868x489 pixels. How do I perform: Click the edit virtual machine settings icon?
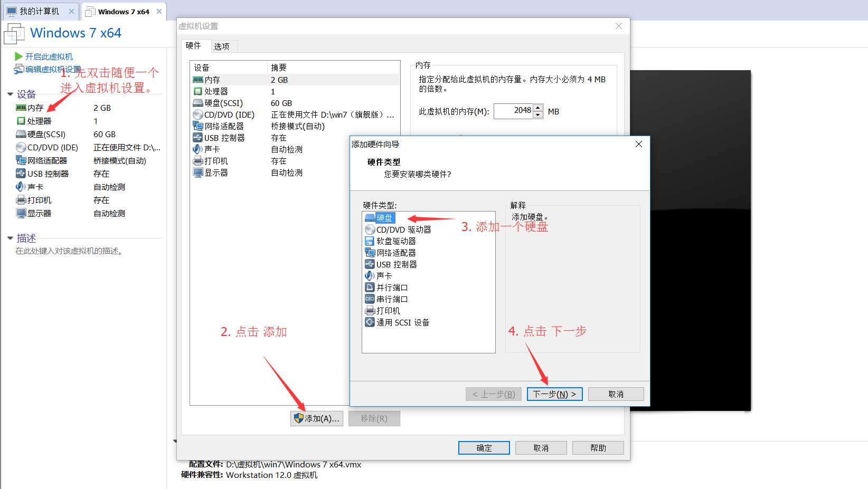19,69
